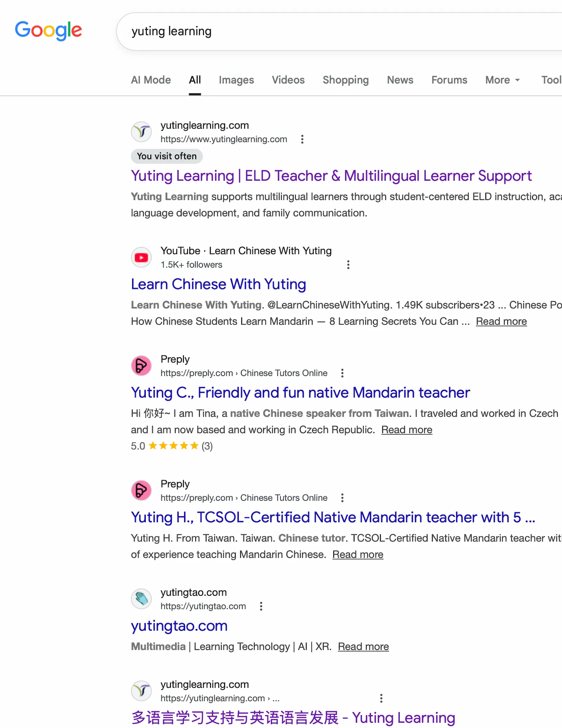Click Preply favicon beside Yuting C. result

coord(141,366)
